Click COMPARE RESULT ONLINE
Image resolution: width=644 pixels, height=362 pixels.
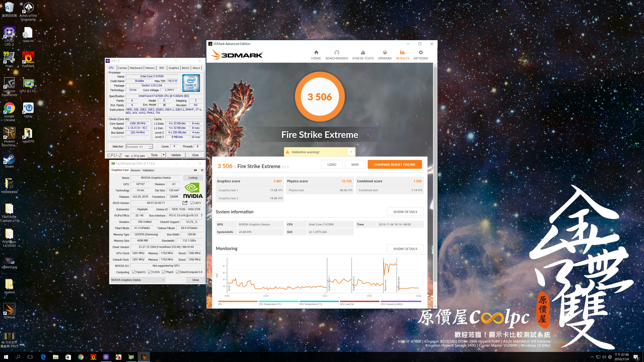[394, 164]
